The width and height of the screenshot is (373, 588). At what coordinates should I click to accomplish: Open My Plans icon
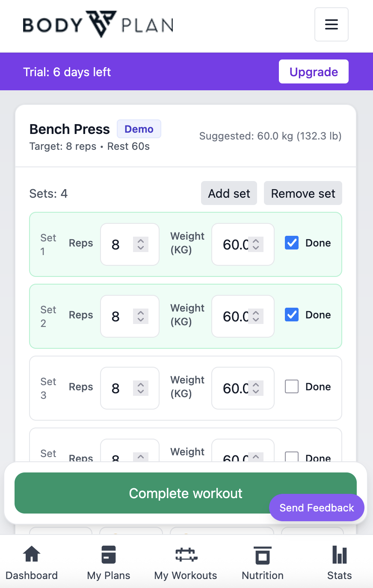(x=109, y=555)
